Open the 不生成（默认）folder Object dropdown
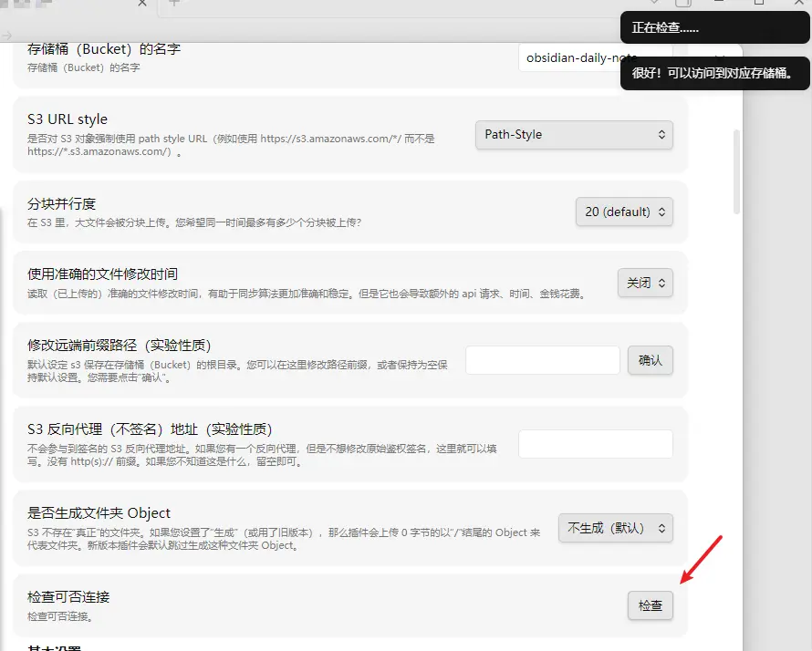Viewport: 812px width, 651px height. 615,528
